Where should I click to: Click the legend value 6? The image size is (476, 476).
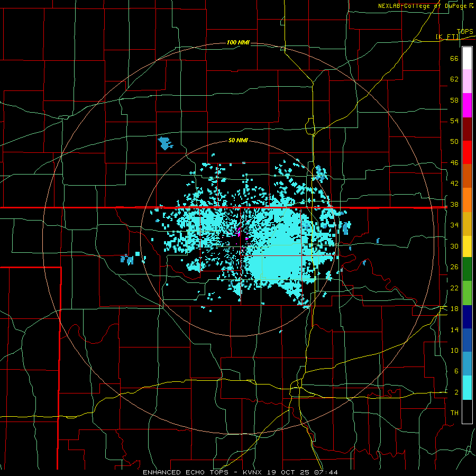click(456, 371)
